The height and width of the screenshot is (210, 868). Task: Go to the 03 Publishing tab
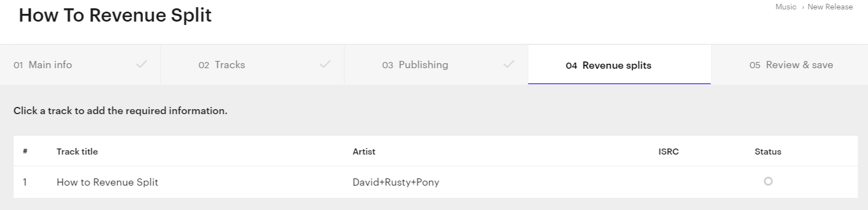click(436, 65)
